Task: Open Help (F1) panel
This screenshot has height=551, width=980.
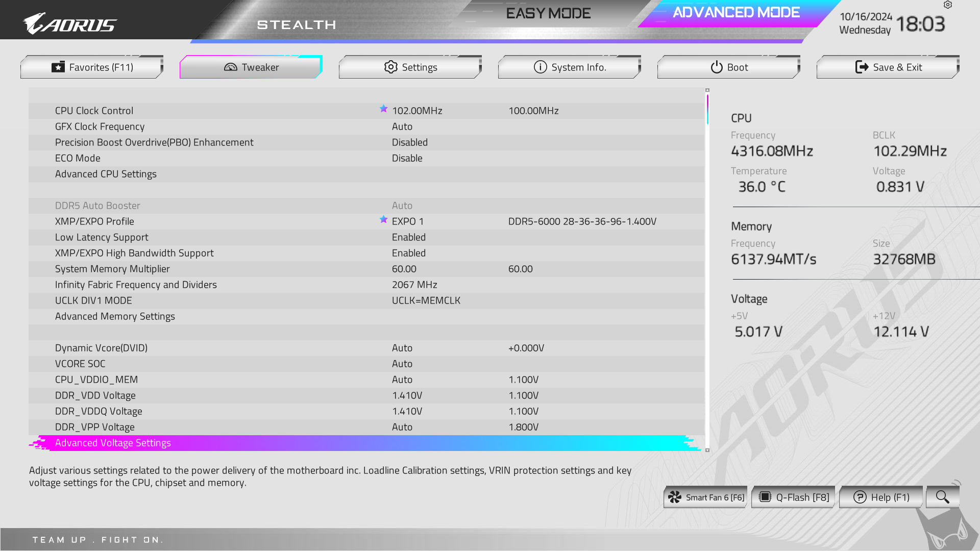Action: coord(881,497)
